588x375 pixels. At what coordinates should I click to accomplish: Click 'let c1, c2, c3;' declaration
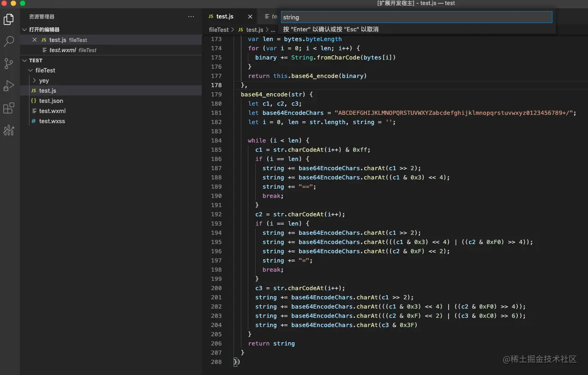click(x=275, y=104)
